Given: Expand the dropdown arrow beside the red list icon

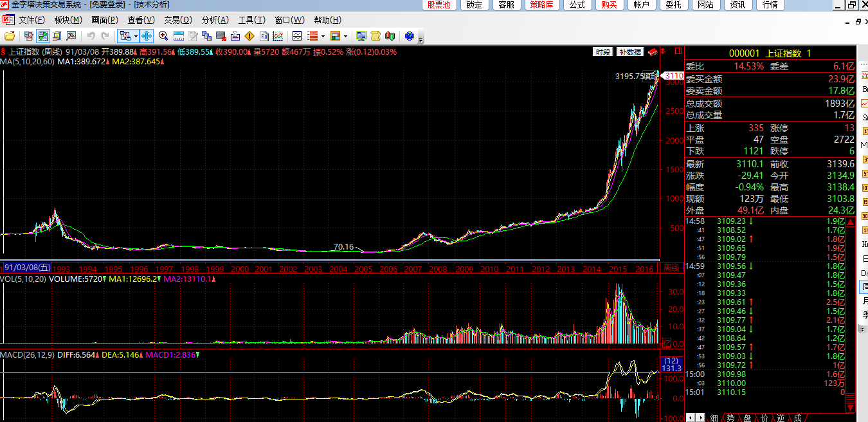Looking at the screenshot, I should 323,36.
